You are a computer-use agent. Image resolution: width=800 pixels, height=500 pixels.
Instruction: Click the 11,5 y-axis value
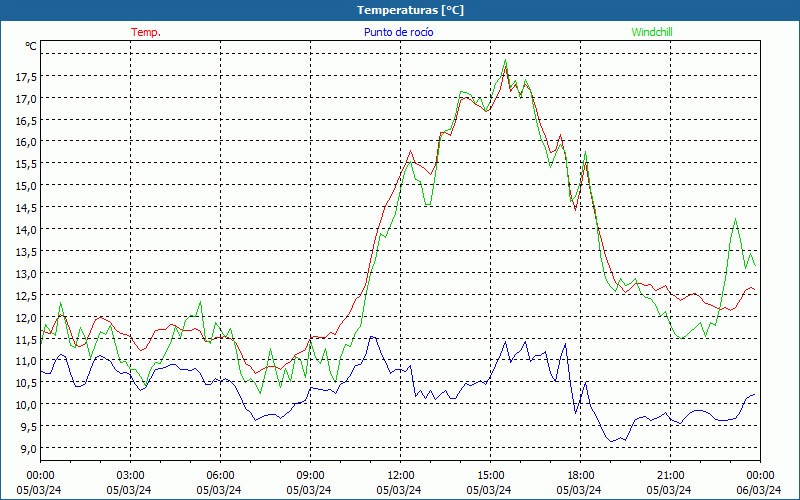click(x=26, y=339)
